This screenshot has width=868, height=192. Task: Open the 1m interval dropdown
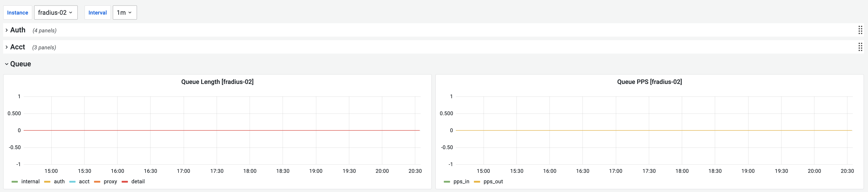click(x=124, y=13)
